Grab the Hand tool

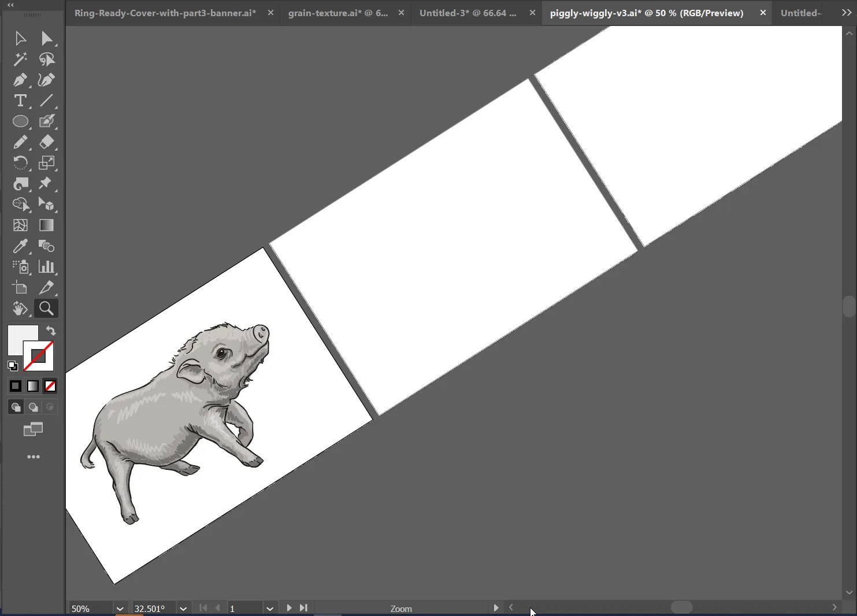pos(20,309)
